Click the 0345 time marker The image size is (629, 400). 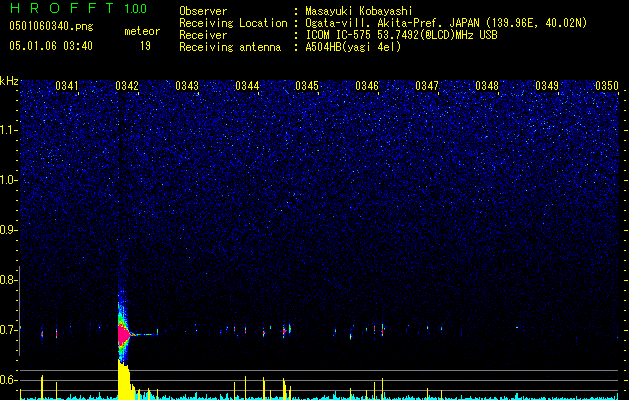tap(307, 86)
